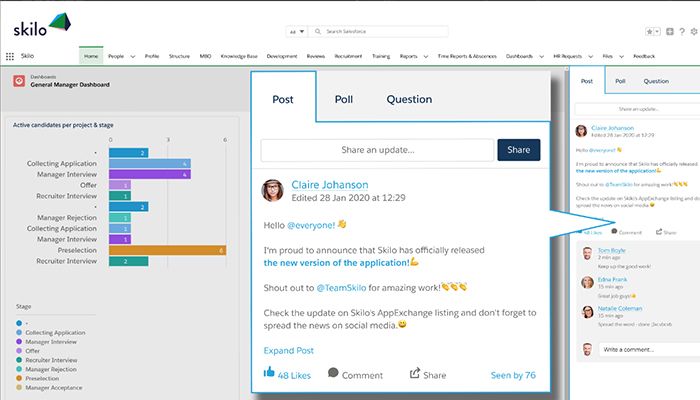700x400 pixels.
Task: Expand the Dashboards tab dropdown arrow
Action: click(x=542, y=57)
